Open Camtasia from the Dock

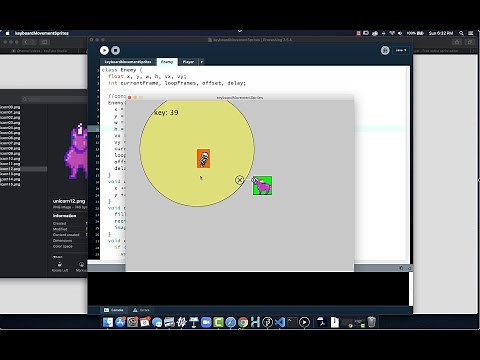click(x=218, y=322)
